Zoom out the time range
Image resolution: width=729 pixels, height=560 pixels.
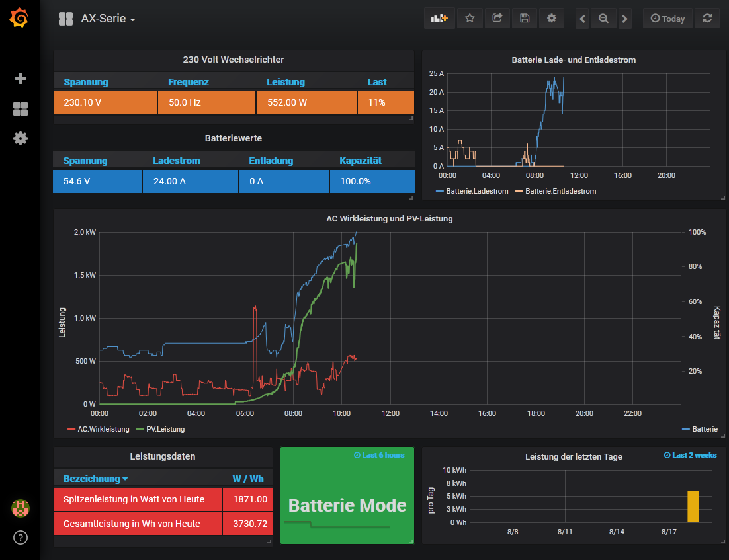pyautogui.click(x=603, y=19)
